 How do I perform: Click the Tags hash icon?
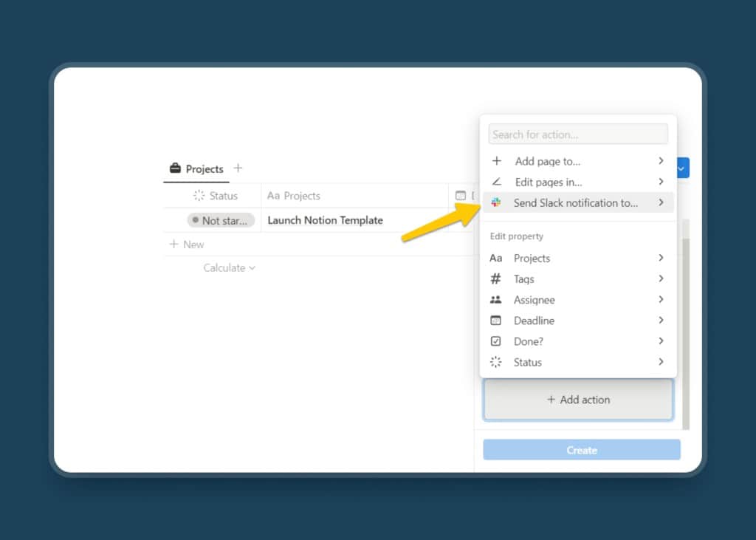(496, 279)
